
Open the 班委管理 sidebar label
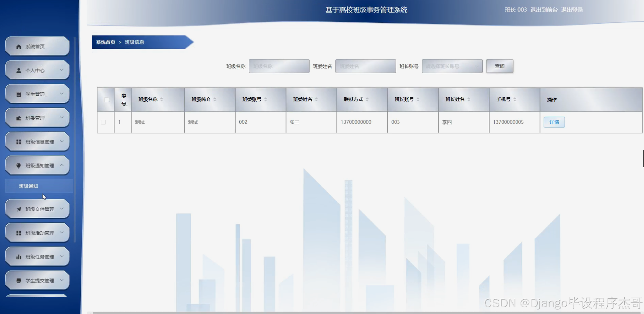point(35,118)
